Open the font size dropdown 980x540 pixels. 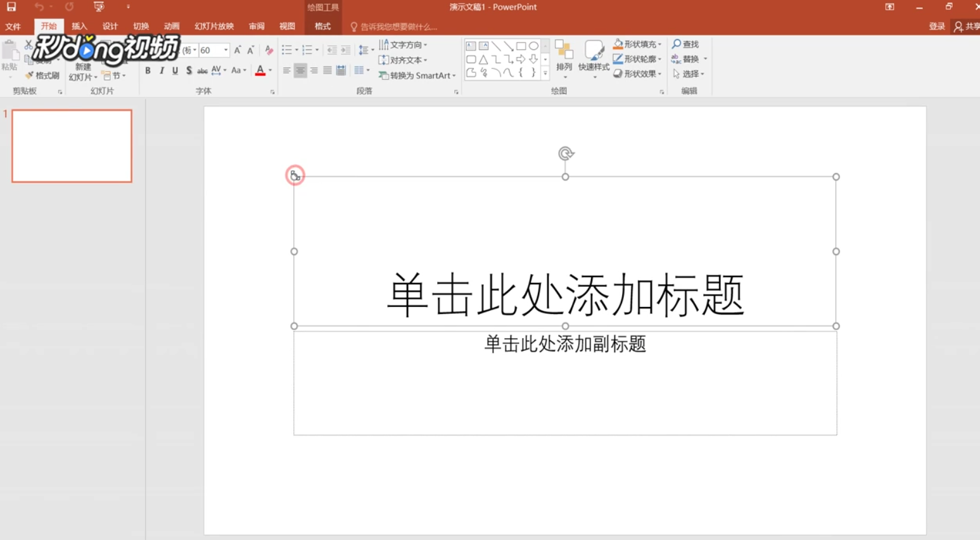click(226, 50)
